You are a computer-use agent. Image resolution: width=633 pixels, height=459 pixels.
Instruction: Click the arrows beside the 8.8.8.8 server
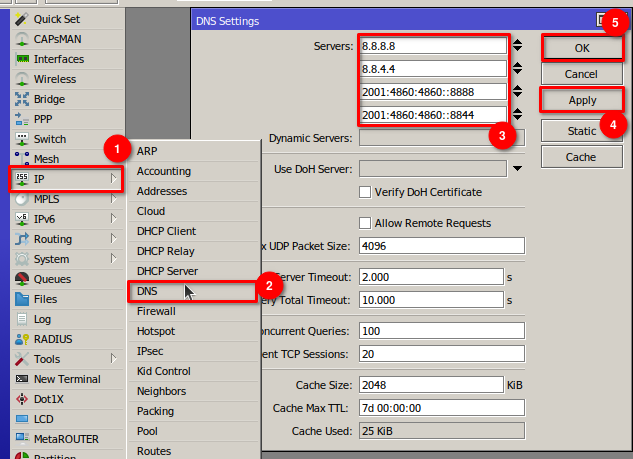[517, 45]
